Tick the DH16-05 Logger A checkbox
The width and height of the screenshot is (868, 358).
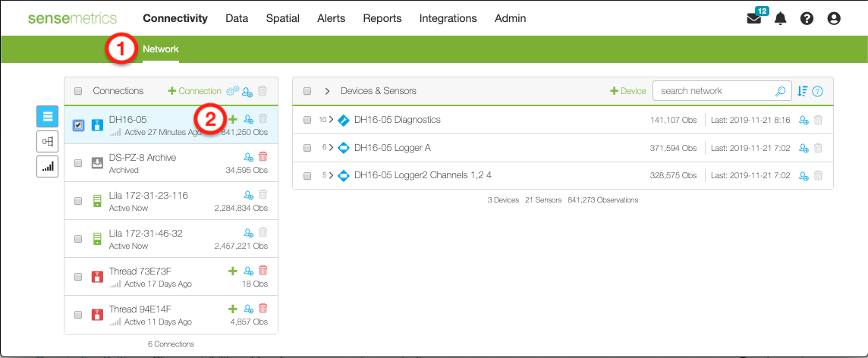307,148
